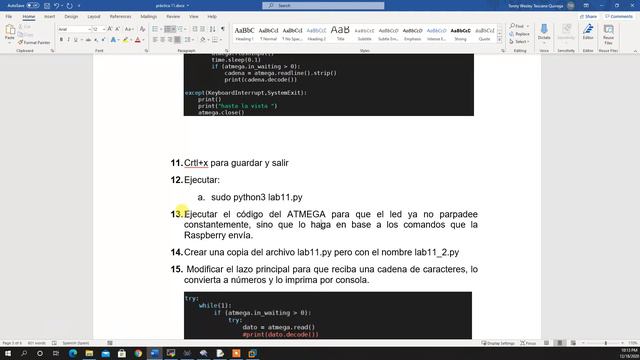Switch to the Layout tab
The width and height of the screenshot is (640, 360).
94,17
